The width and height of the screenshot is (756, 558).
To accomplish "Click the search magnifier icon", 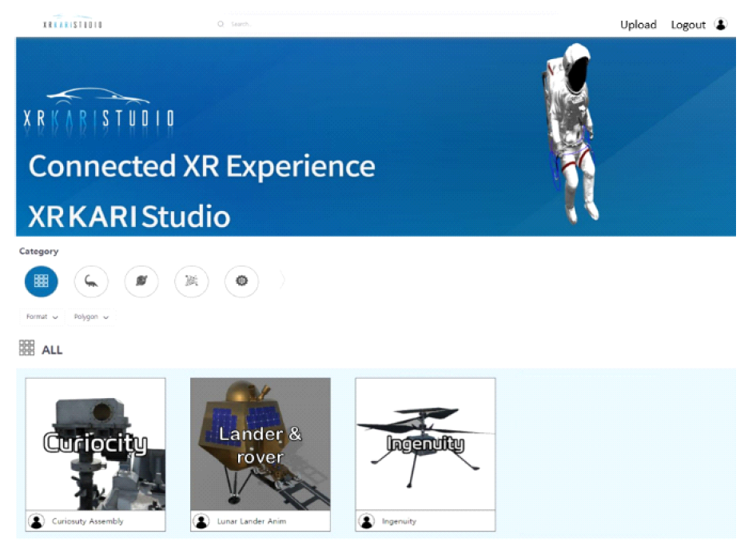I will pyautogui.click(x=221, y=24).
